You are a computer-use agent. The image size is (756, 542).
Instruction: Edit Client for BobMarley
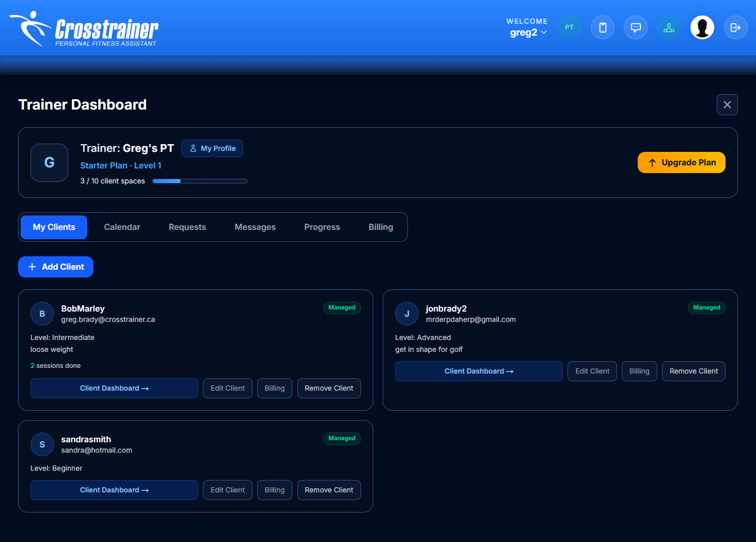pos(228,388)
